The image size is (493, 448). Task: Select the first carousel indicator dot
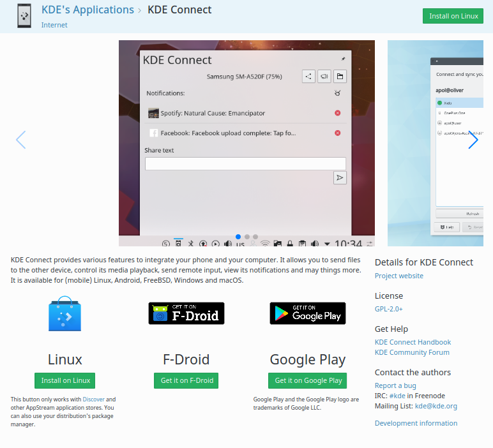point(238,237)
